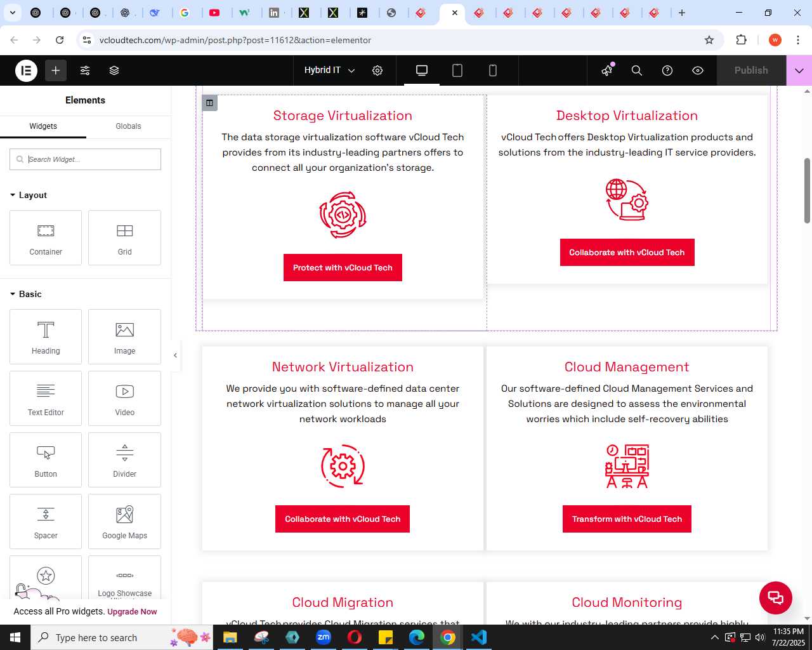The image size is (812, 650).
Task: Select the Google Maps widget
Action: click(x=124, y=521)
